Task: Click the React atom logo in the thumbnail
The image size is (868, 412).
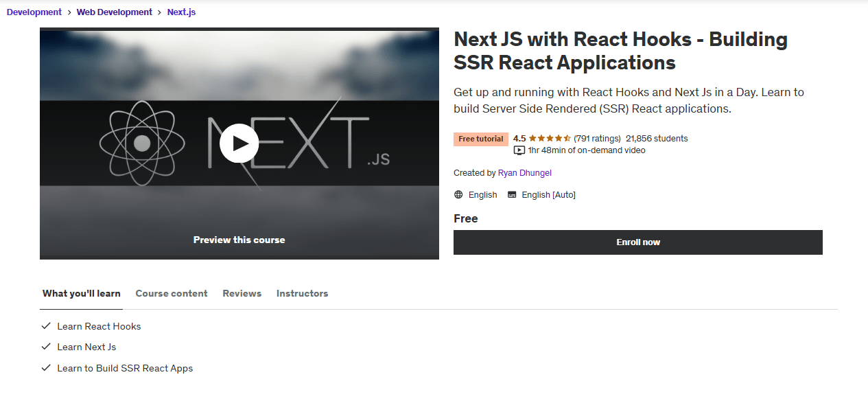Action: [141, 144]
